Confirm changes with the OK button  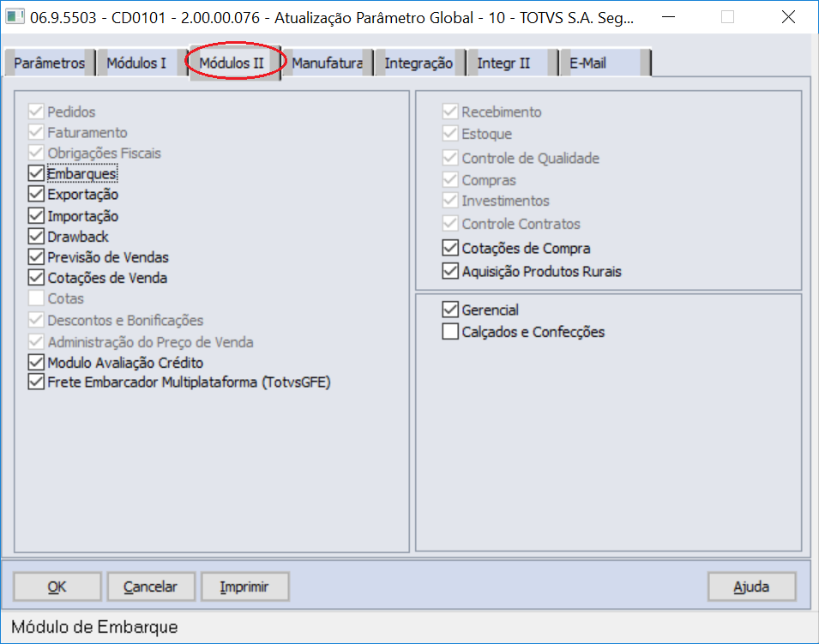point(57,587)
